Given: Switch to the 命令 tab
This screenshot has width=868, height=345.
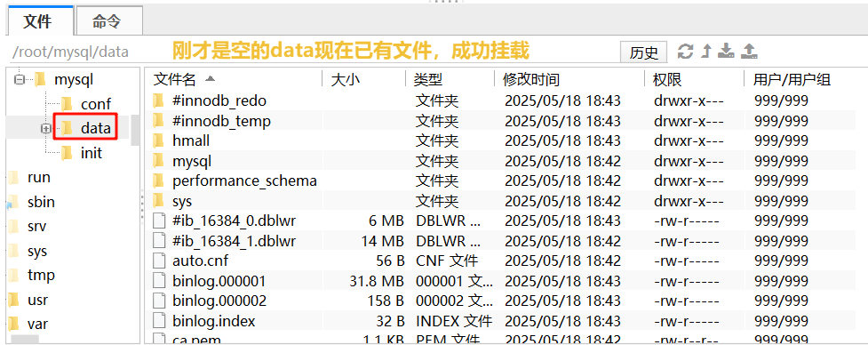Looking at the screenshot, I should 109,21.
